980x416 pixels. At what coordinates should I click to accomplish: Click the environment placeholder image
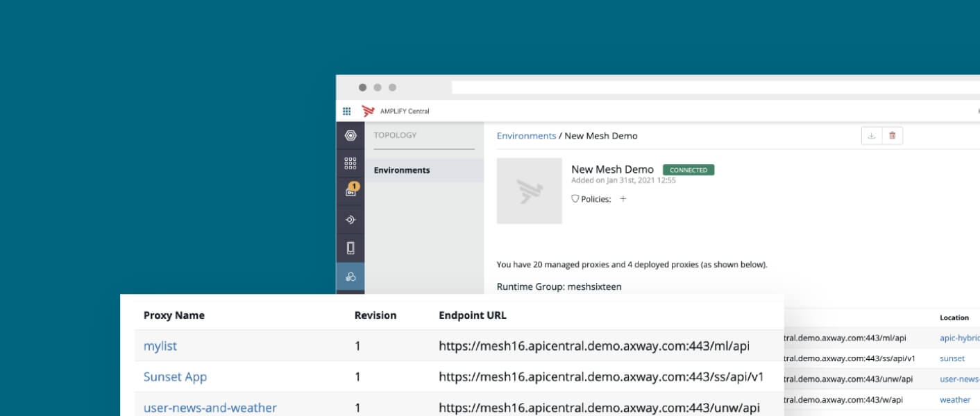[530, 191]
